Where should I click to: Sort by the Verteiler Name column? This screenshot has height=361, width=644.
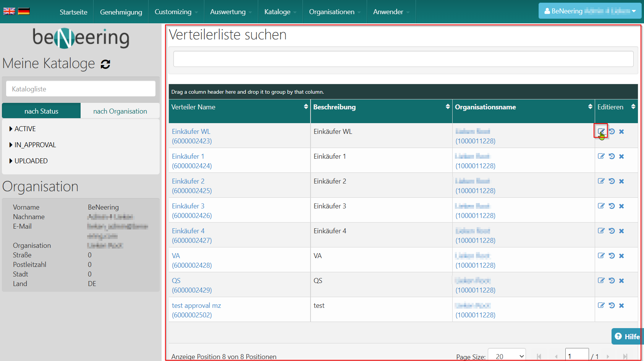[x=193, y=107]
